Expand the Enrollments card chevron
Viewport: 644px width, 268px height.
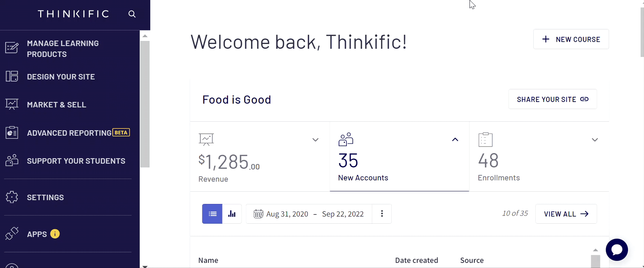(595, 140)
